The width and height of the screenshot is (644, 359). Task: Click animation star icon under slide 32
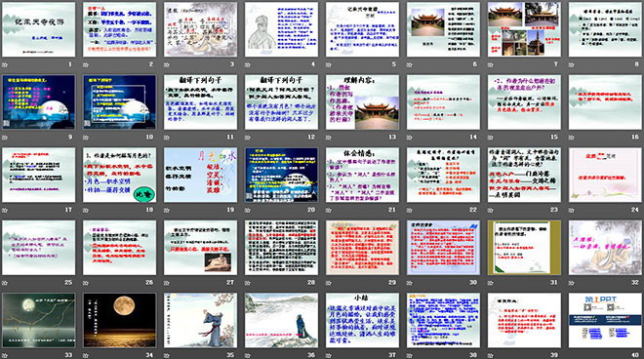571,283
